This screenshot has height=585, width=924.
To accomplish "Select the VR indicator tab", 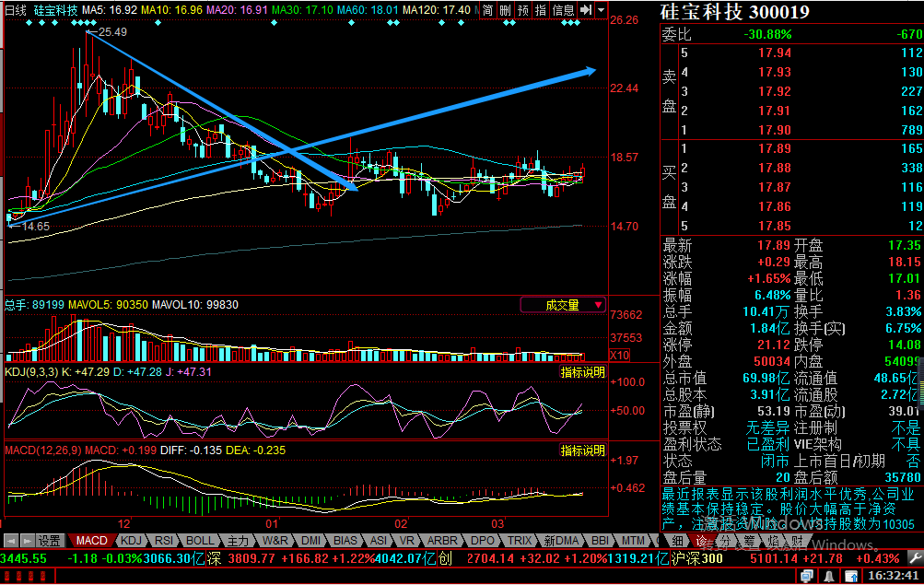I will tap(406, 540).
